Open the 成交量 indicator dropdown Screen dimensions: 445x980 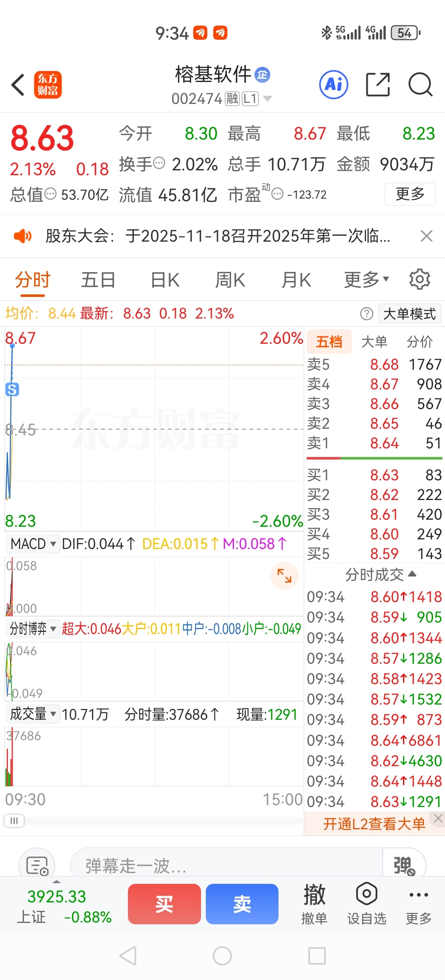33,714
